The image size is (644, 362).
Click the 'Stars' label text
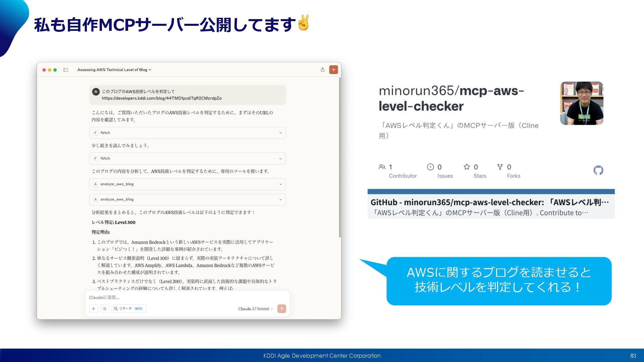(x=480, y=176)
